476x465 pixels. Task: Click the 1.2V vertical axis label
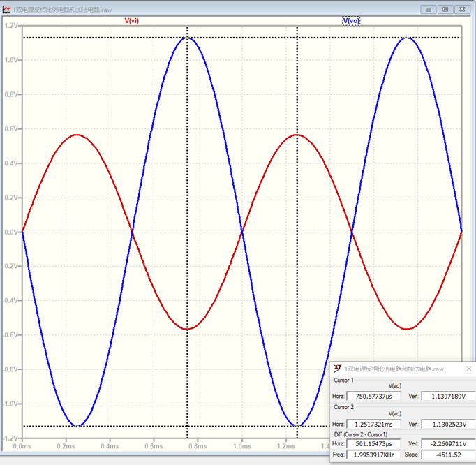click(x=11, y=26)
